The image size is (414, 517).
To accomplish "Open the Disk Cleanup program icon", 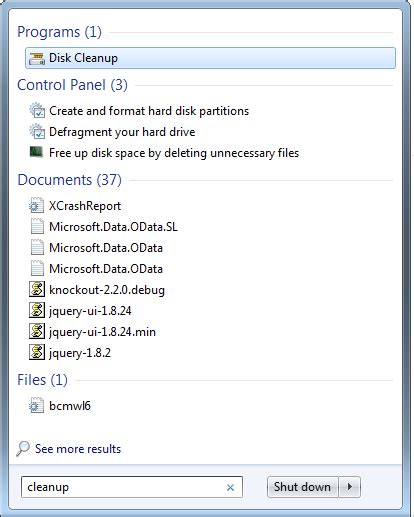I will click(x=37, y=58).
